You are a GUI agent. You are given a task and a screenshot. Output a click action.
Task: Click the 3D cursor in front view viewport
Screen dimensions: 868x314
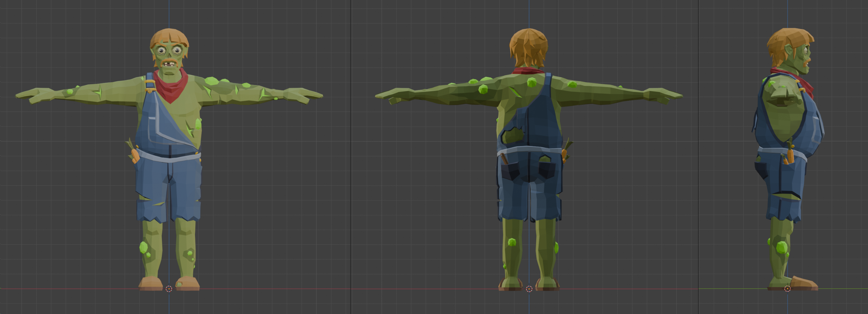169,289
